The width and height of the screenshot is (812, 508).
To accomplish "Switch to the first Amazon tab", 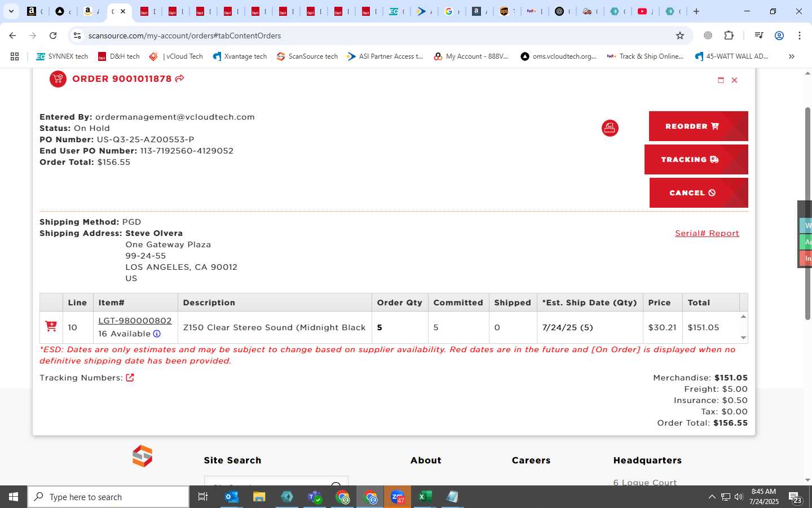I will pyautogui.click(x=36, y=11).
